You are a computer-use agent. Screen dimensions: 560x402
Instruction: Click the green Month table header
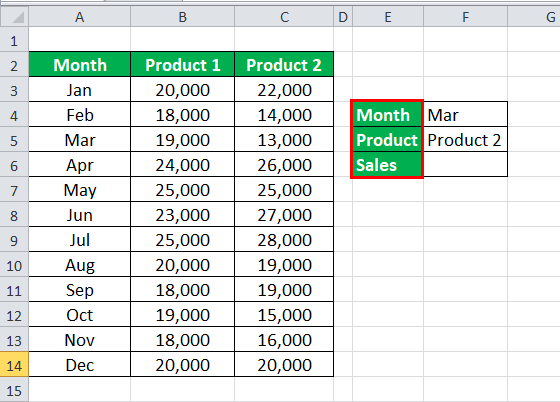point(80,65)
